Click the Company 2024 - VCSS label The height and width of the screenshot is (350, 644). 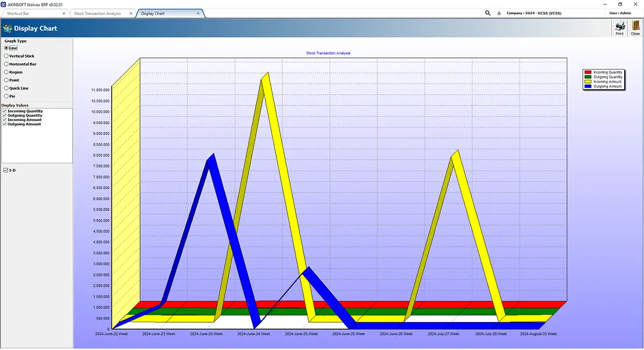pos(534,13)
